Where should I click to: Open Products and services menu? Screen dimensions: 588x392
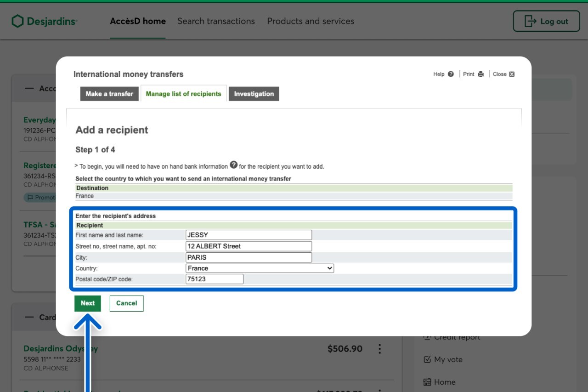coord(311,21)
